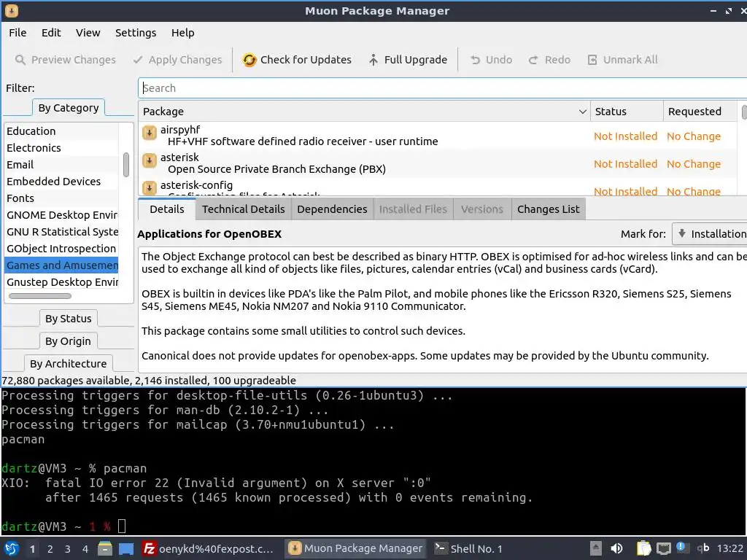Image resolution: width=747 pixels, height=560 pixels.
Task: Click the qBittorrent tray icon
Action: [x=703, y=548]
